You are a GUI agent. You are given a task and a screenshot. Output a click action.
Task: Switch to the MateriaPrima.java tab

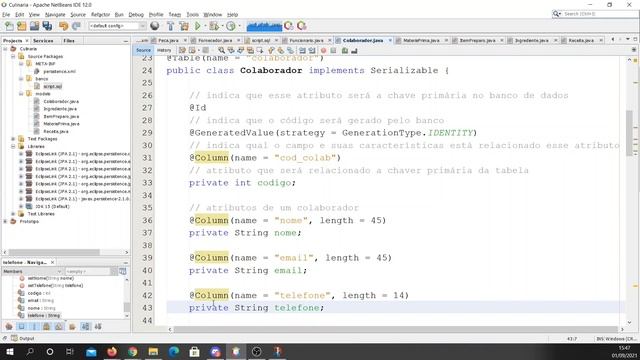click(x=421, y=40)
